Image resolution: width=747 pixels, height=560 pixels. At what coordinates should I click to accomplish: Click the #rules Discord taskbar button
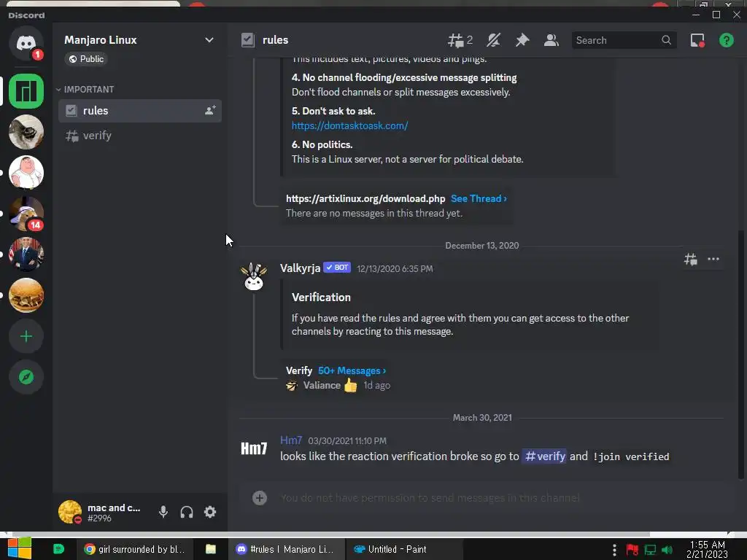tap(286, 550)
